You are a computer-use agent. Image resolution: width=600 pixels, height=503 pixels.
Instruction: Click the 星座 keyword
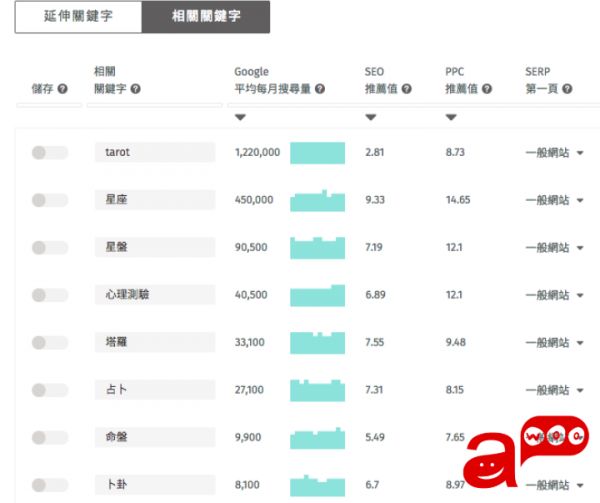click(155, 200)
